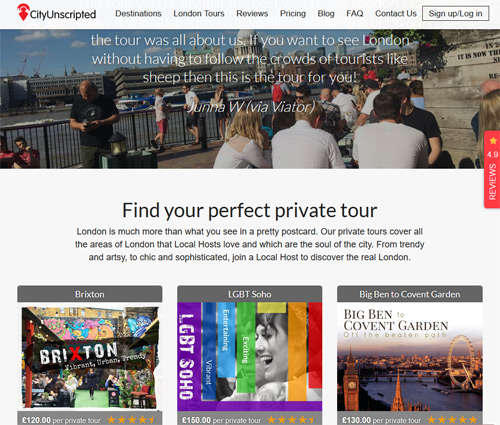This screenshot has height=425, width=500.
Task: Open the Big Ben to Covent Garden image
Action: point(410,357)
